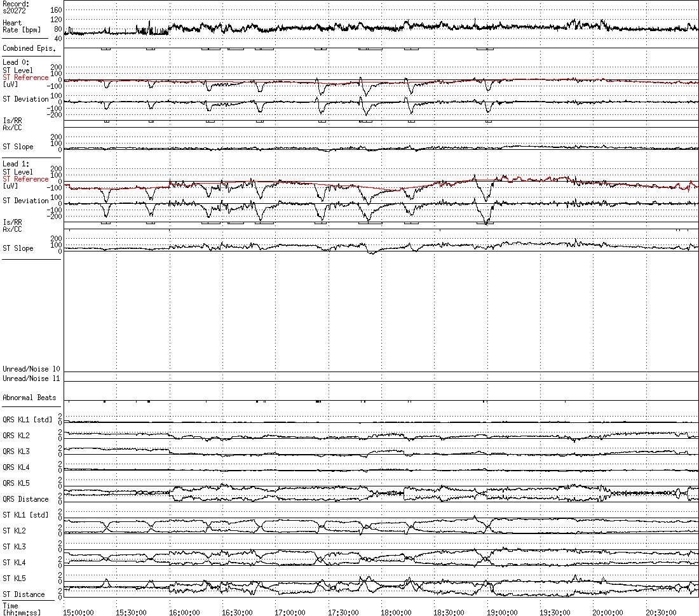699x616 pixels.
Task: Select the red ST Reference label under Lead 0
Action: (25, 77)
